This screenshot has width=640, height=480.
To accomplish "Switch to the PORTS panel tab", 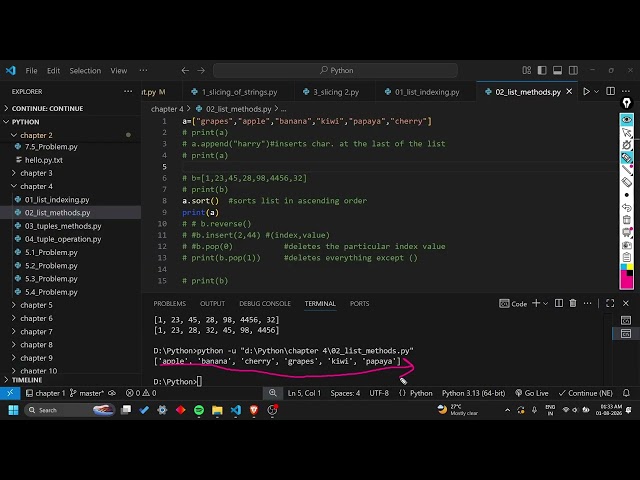I will (359, 303).
